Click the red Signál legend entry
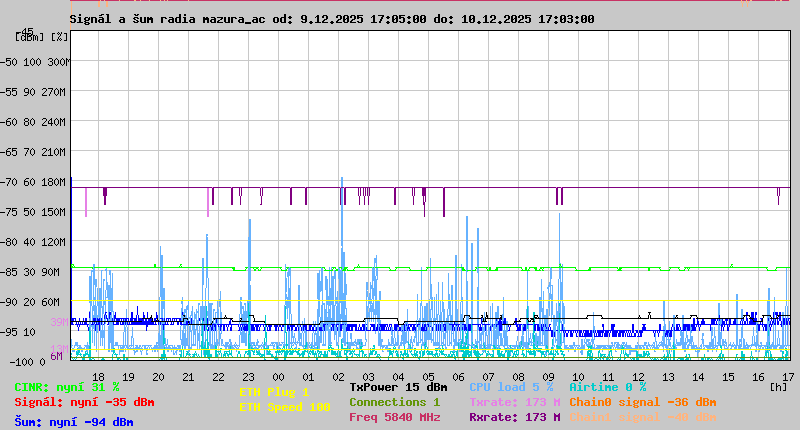 tap(84, 402)
